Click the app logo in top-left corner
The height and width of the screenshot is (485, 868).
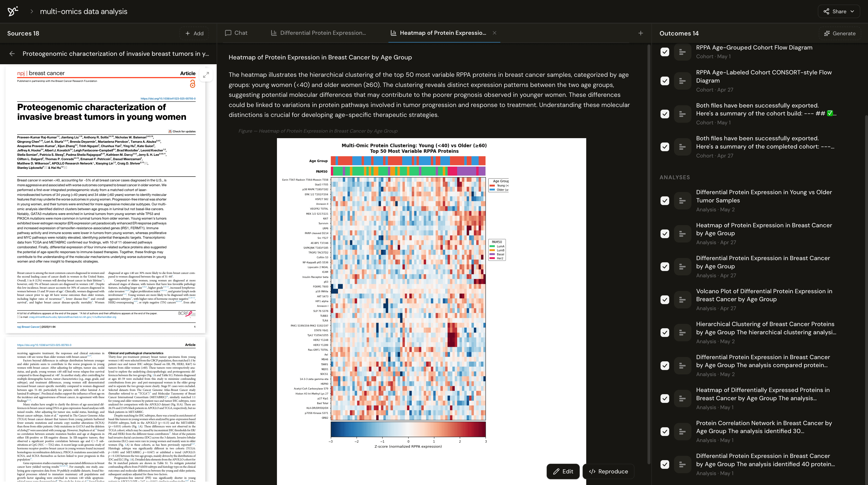click(13, 11)
